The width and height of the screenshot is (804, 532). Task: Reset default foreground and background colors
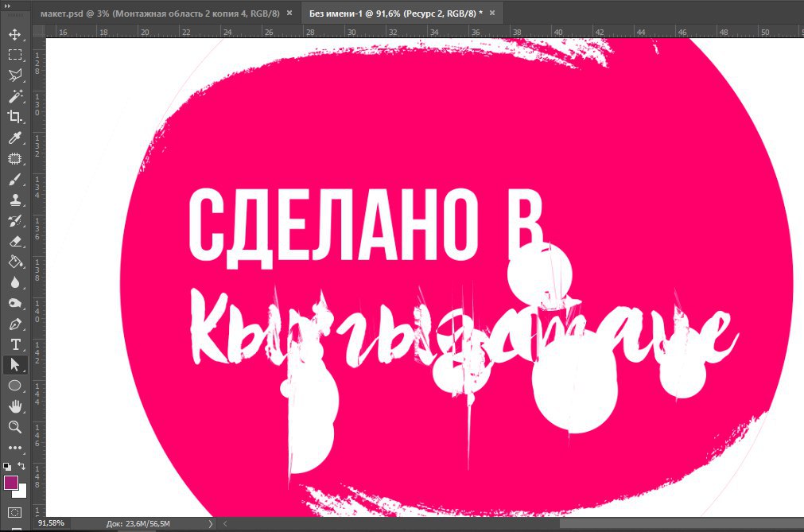(x=6, y=467)
